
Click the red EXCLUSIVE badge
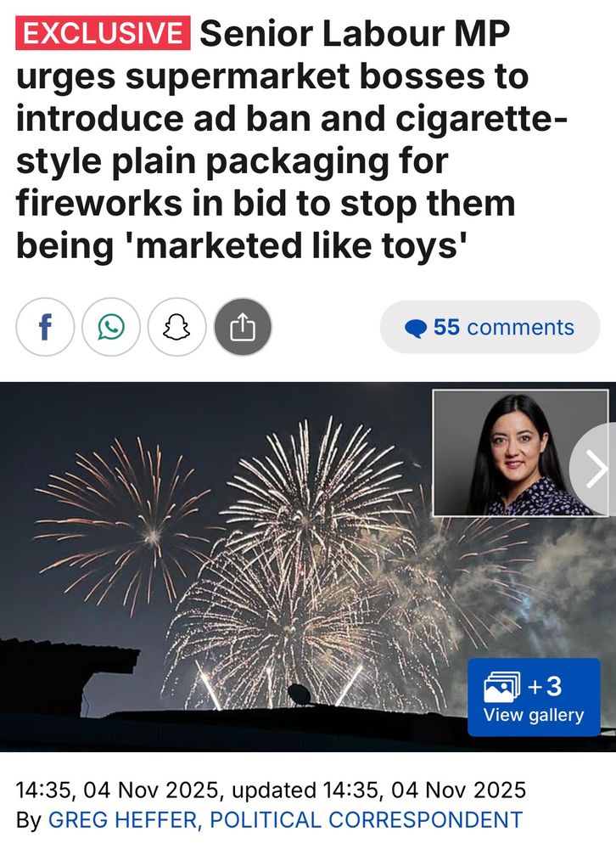pyautogui.click(x=103, y=33)
